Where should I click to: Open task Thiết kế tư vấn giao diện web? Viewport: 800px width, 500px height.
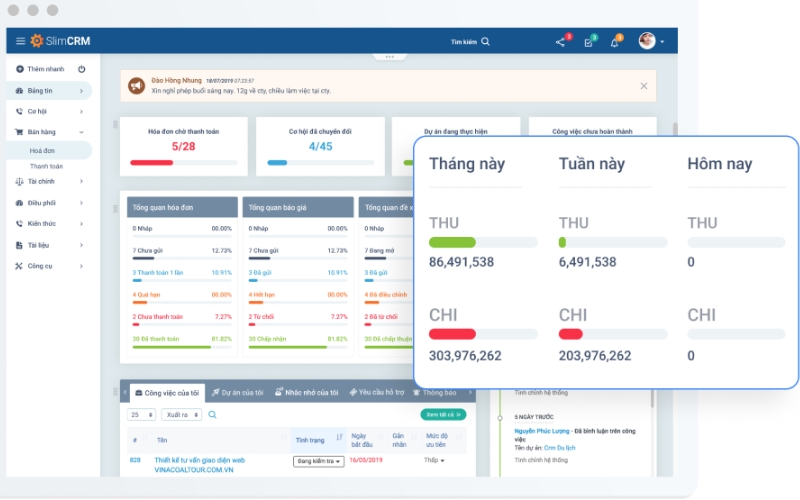point(199,465)
